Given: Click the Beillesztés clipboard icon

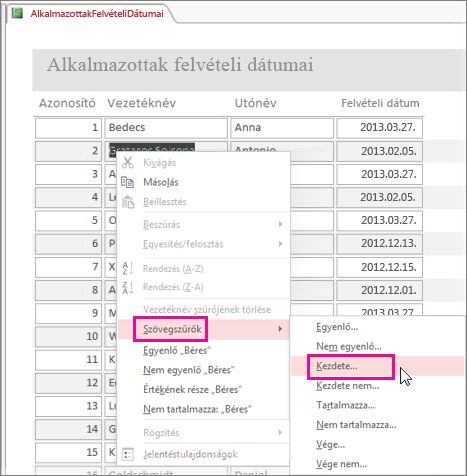Looking at the screenshot, I should point(128,202).
